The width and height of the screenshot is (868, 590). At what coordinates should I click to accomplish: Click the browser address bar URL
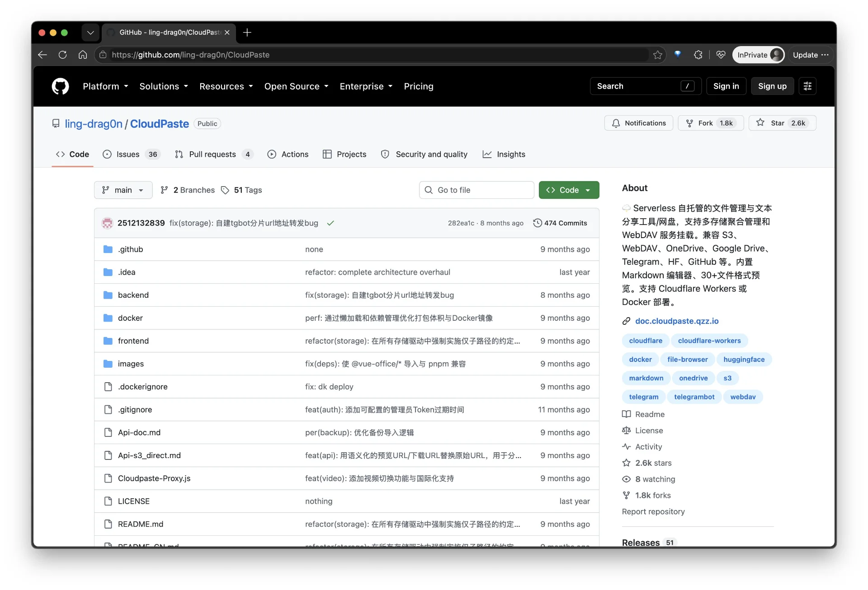190,55
